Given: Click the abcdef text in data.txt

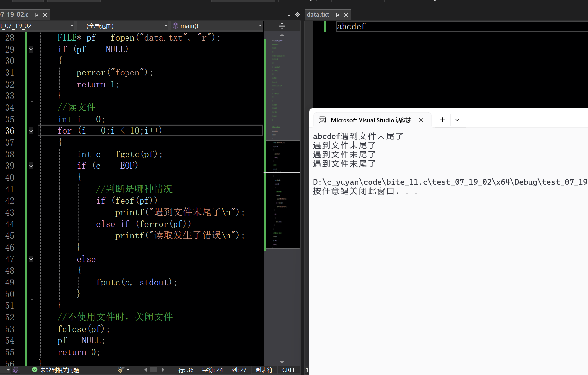Looking at the screenshot, I should (351, 26).
